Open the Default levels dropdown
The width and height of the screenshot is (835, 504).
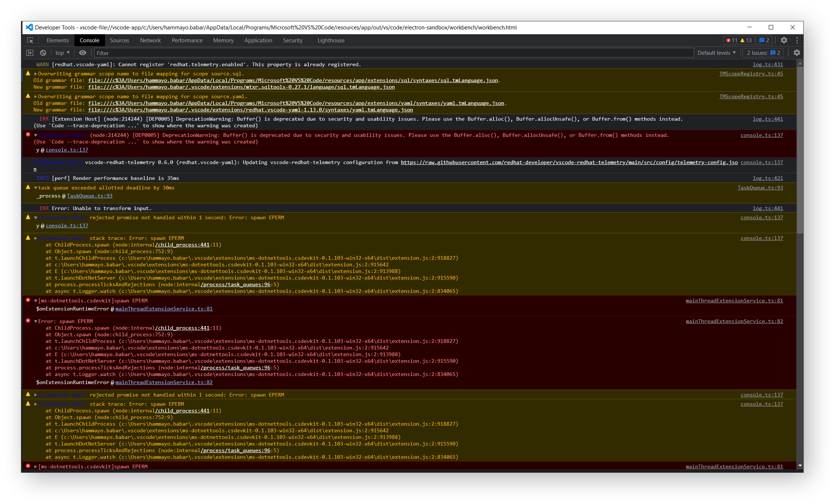tap(716, 53)
